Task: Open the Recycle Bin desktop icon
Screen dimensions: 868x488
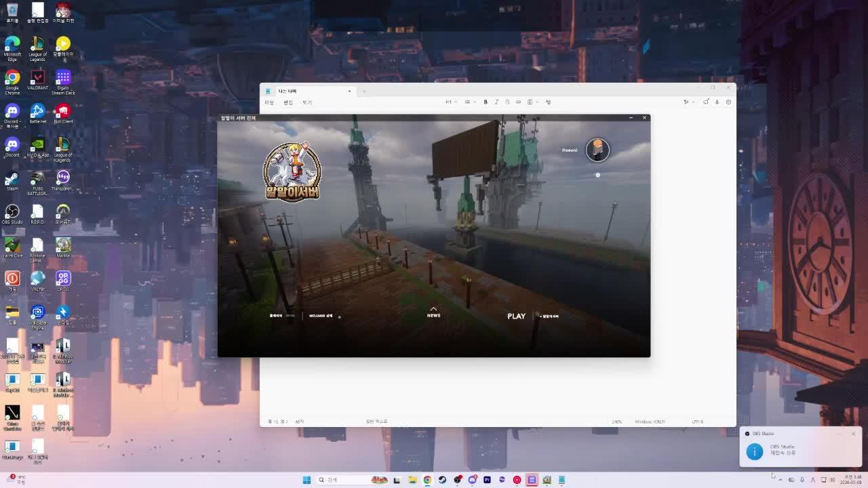Action: click(12, 13)
